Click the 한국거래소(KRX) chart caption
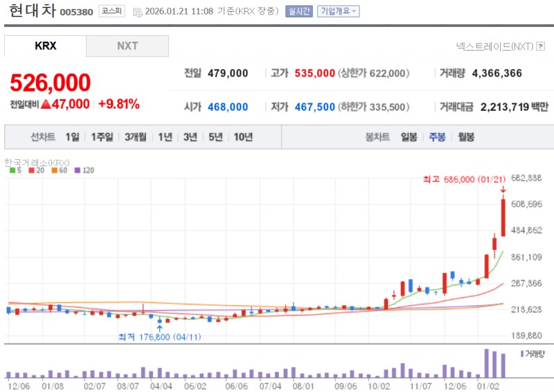 37,163
